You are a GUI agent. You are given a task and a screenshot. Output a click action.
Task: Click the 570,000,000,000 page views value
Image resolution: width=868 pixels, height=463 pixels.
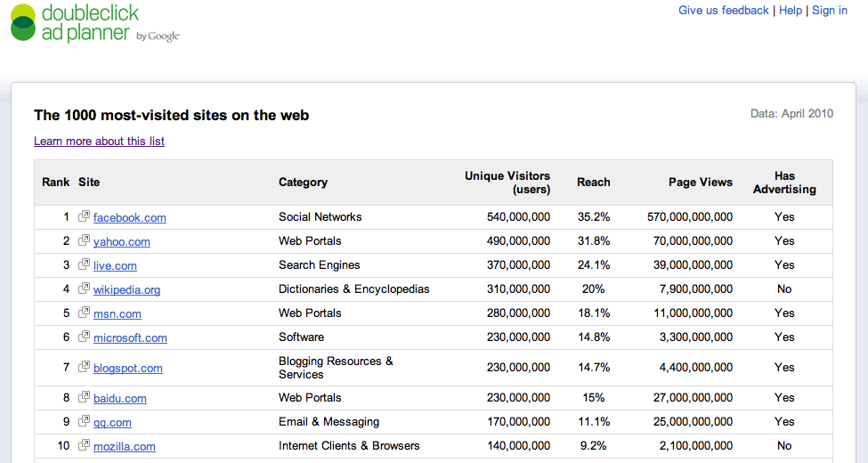pyautogui.click(x=690, y=217)
